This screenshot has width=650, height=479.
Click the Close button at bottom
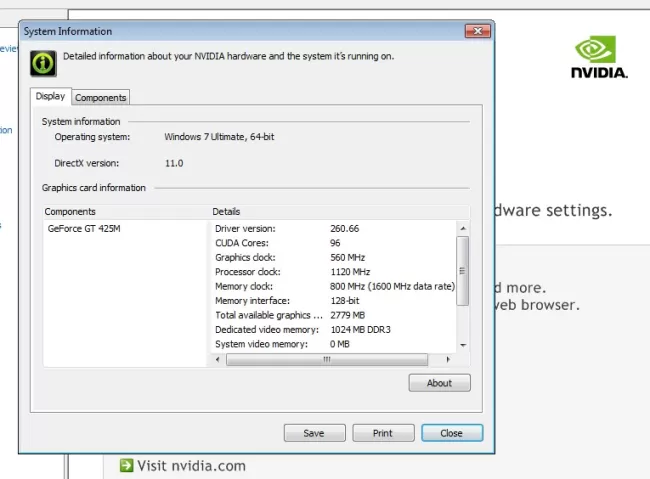[x=451, y=433]
